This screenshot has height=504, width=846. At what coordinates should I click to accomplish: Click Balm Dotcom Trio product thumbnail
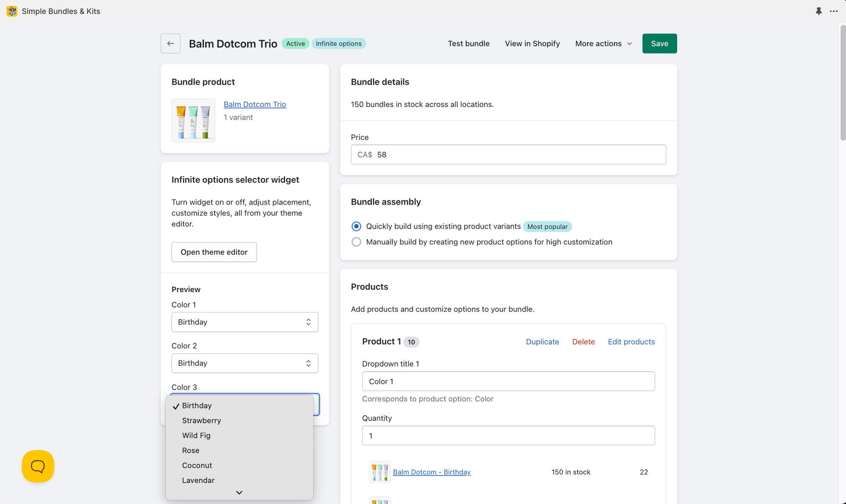coord(193,121)
